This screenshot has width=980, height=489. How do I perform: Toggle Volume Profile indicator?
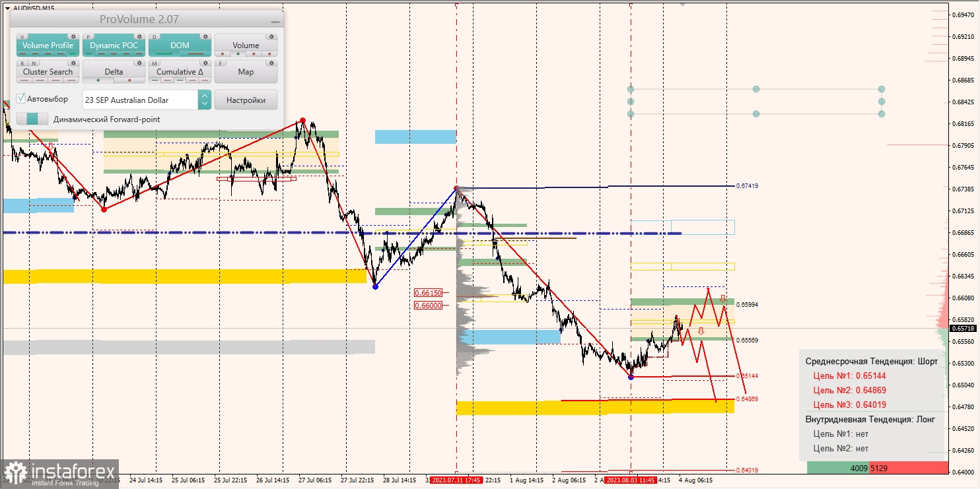(48, 46)
